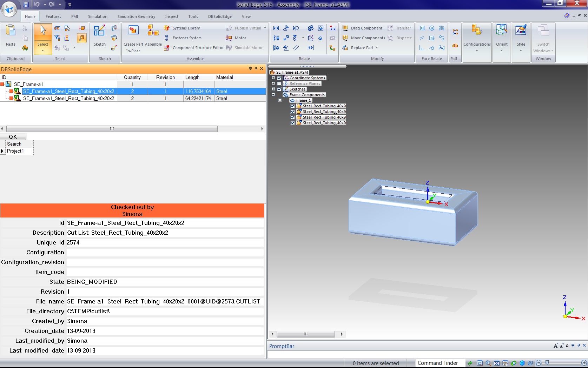The height and width of the screenshot is (368, 588).
Task: Click the Fit view icon in status bar
Action: [x=497, y=363]
